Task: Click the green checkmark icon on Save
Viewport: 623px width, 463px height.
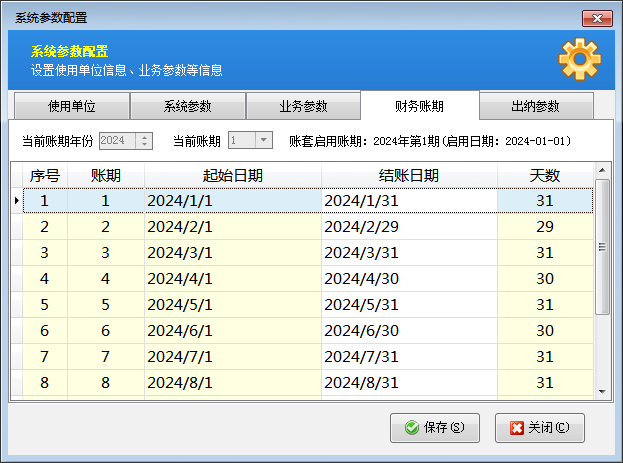Action: pyautogui.click(x=411, y=428)
